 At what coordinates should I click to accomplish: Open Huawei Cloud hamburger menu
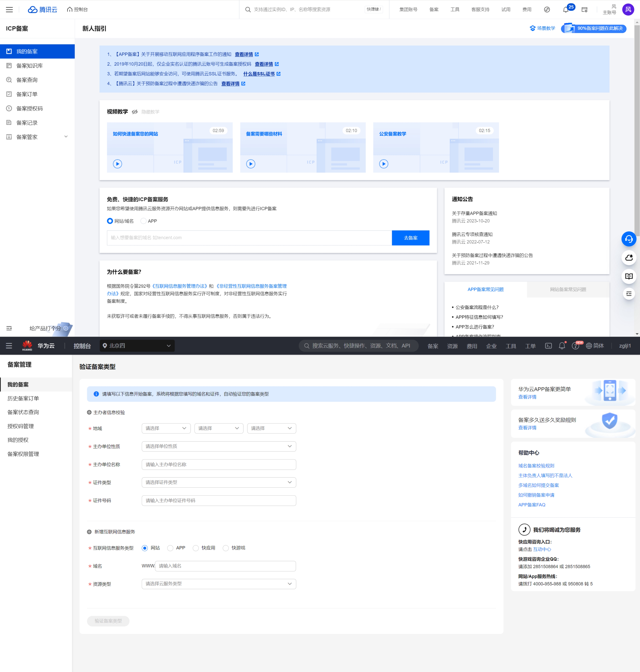pyautogui.click(x=9, y=346)
